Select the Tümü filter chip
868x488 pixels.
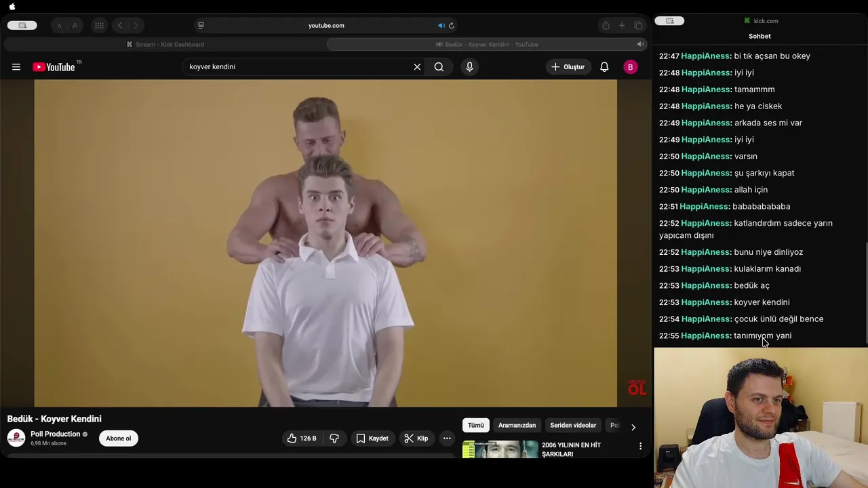(x=476, y=426)
